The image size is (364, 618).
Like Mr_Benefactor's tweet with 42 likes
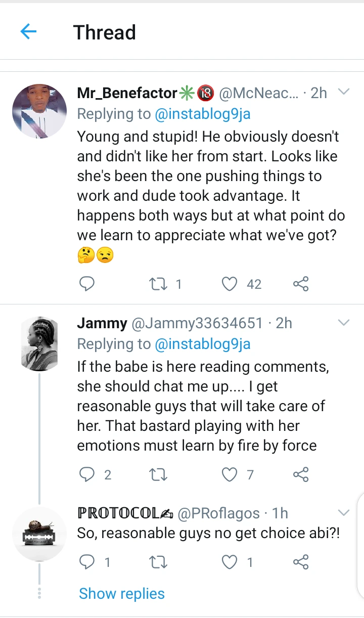click(x=230, y=284)
